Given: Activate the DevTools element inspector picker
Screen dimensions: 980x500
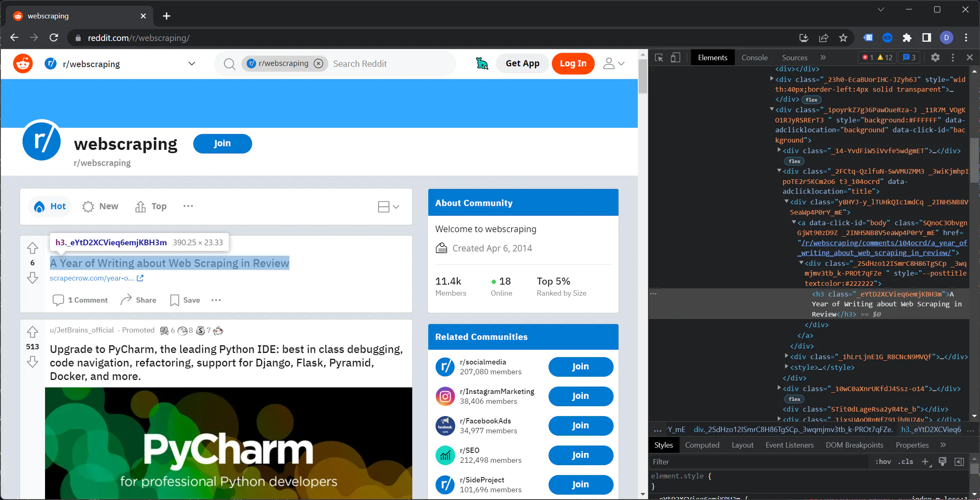Looking at the screenshot, I should (x=659, y=58).
